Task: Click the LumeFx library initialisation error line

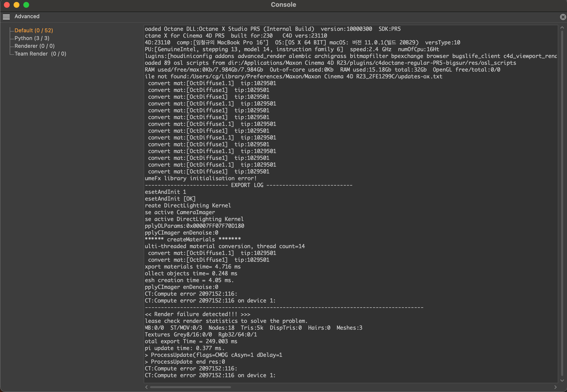Action: click(x=200, y=178)
